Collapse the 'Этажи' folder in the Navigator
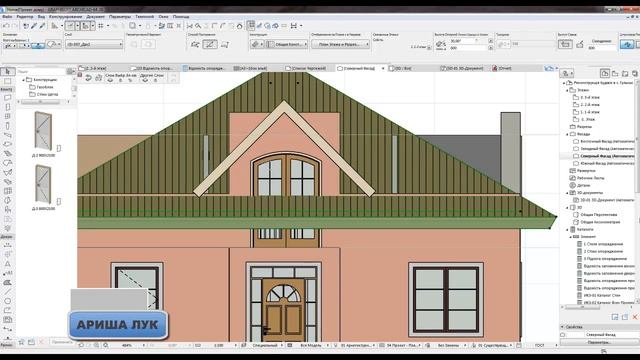This screenshot has height=360, width=640. coord(567,90)
